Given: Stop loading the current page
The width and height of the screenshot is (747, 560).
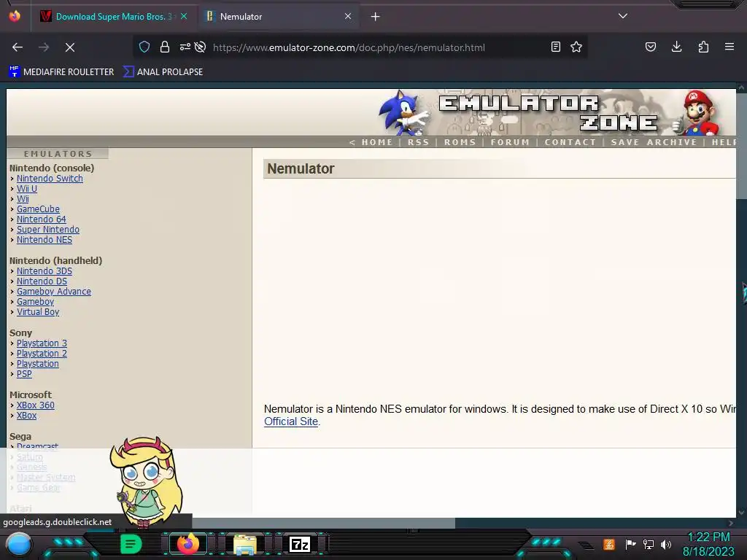Looking at the screenshot, I should pyautogui.click(x=70, y=47).
